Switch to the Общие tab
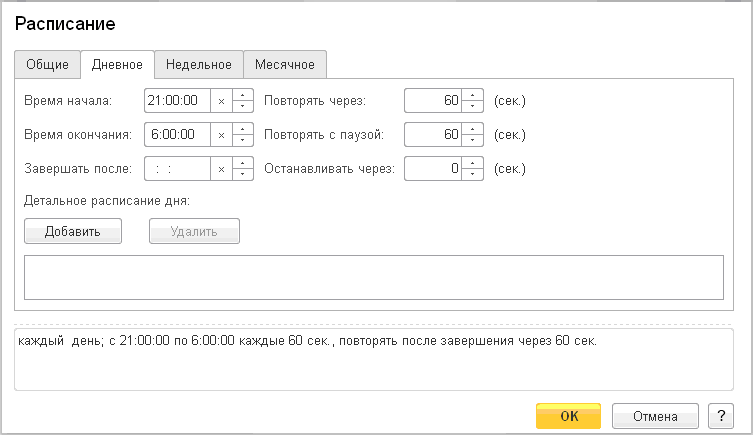 47,65
